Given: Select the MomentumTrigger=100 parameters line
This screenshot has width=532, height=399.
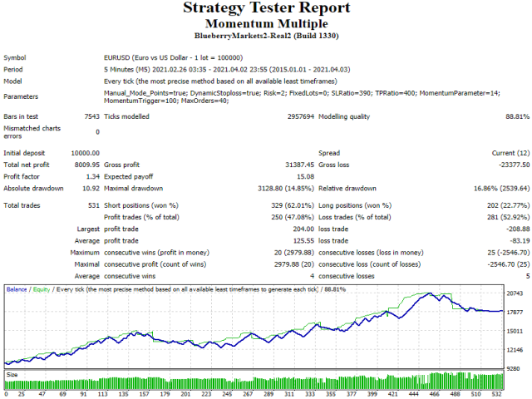Looking at the screenshot, I should pos(166,101).
